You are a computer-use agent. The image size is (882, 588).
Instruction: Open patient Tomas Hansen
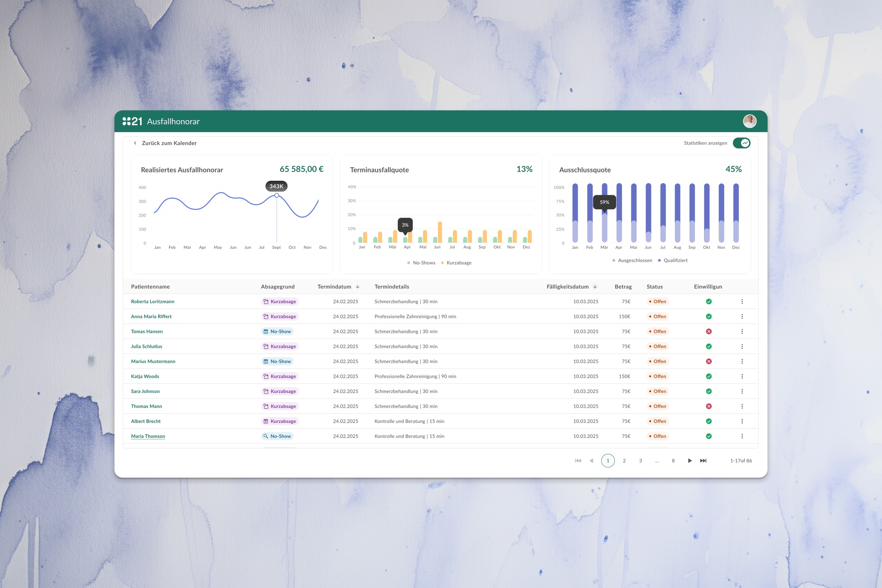click(x=147, y=331)
